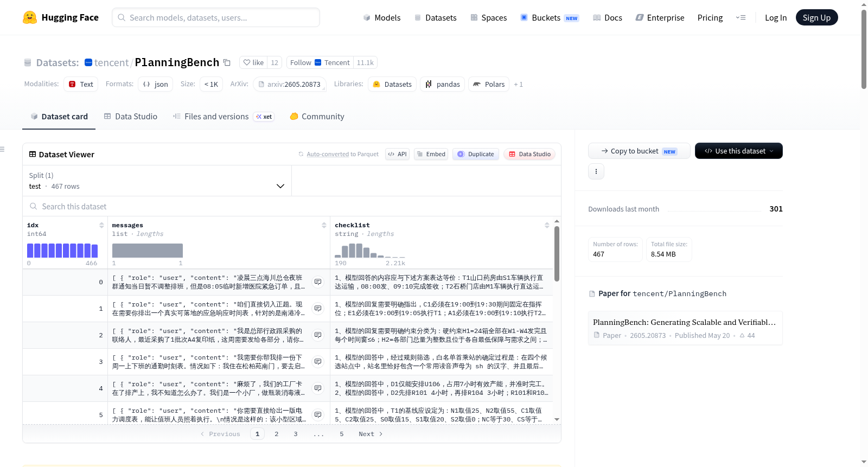The width and height of the screenshot is (868, 467).
Task: Select the Polars library tag
Action: pyautogui.click(x=489, y=84)
